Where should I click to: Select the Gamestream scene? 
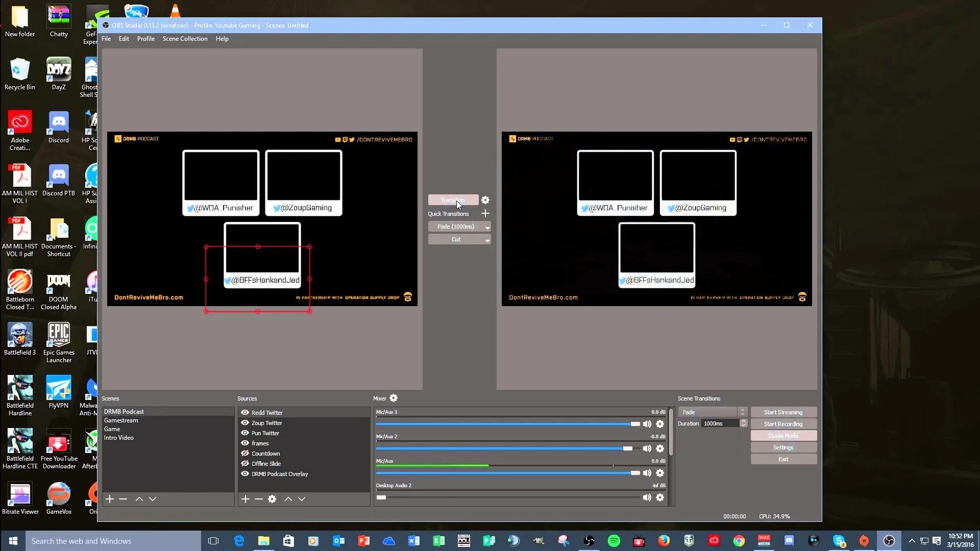(x=122, y=420)
